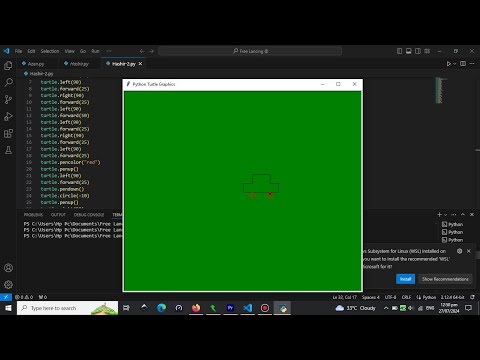480x360 pixels.
Task: Switch to the Debug Console panel tab
Action: click(89, 215)
